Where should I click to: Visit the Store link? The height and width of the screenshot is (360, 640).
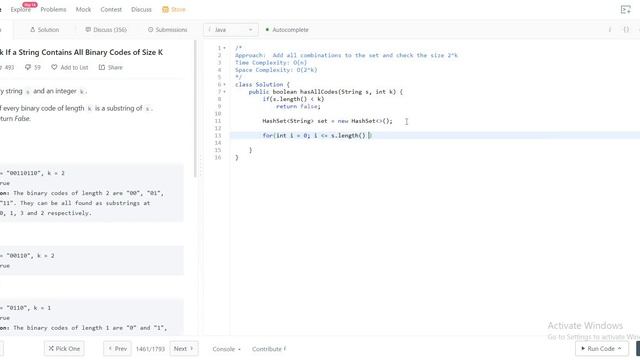click(178, 9)
